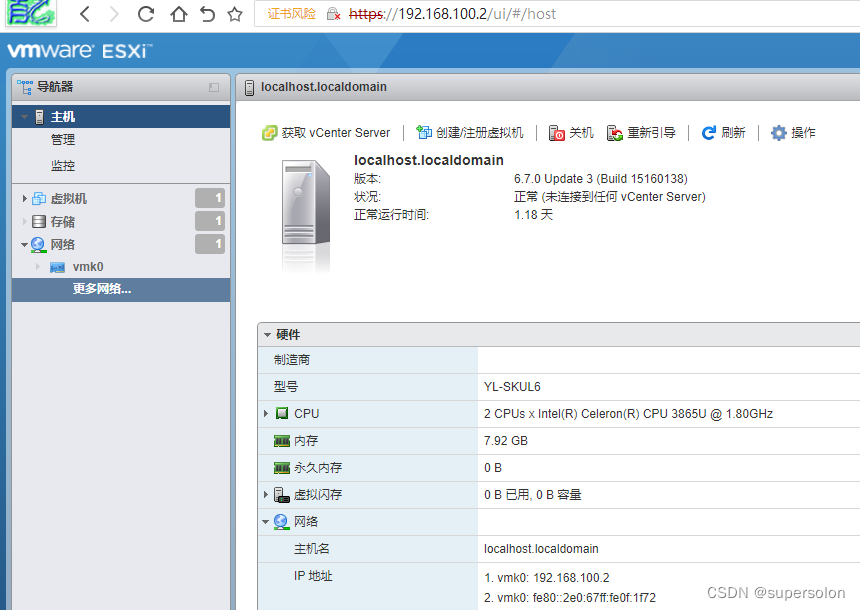Collapse the CPU hardware row
The height and width of the screenshot is (610, 860).
pyautogui.click(x=268, y=414)
